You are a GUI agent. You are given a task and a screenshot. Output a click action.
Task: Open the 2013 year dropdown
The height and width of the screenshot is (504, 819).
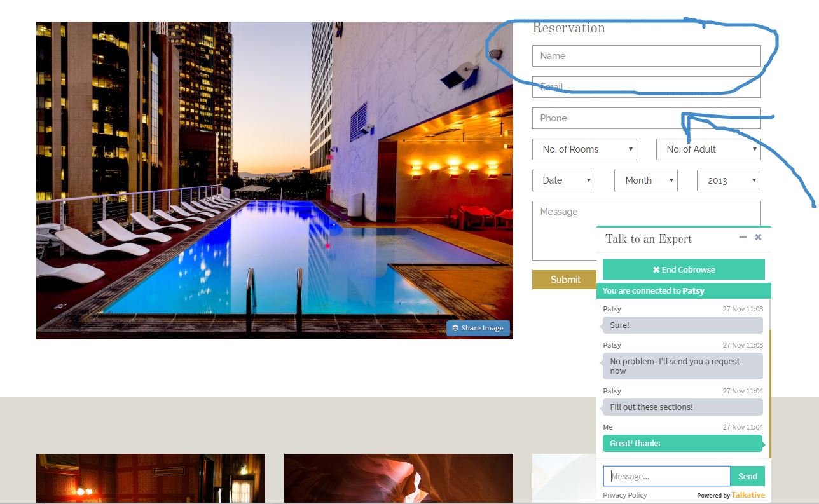point(729,180)
